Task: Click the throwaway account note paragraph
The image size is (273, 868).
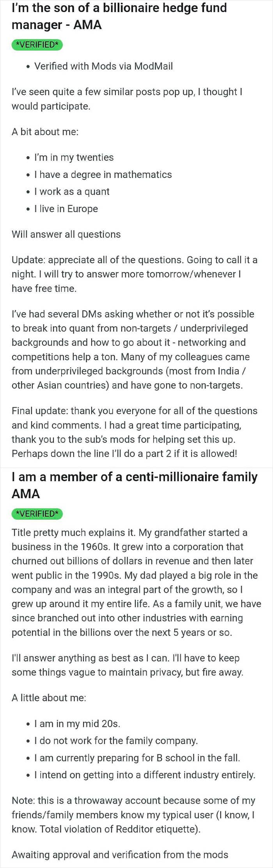Action: pos(133,815)
